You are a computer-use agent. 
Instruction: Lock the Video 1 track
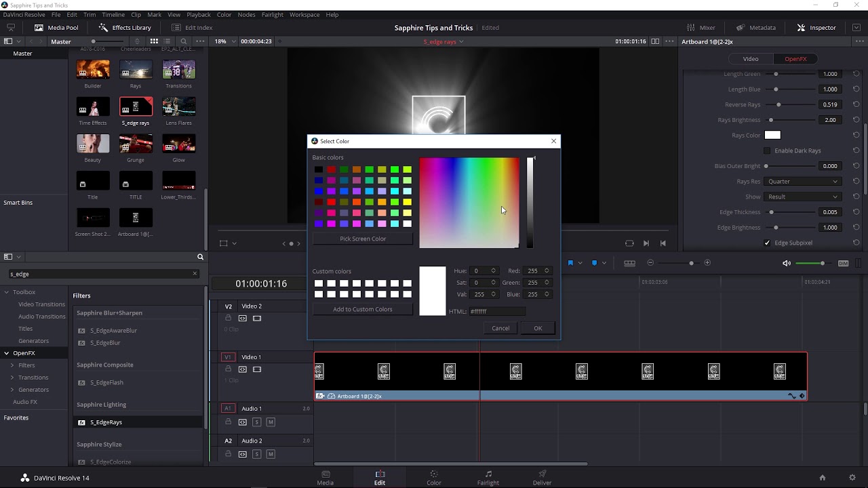click(x=229, y=369)
